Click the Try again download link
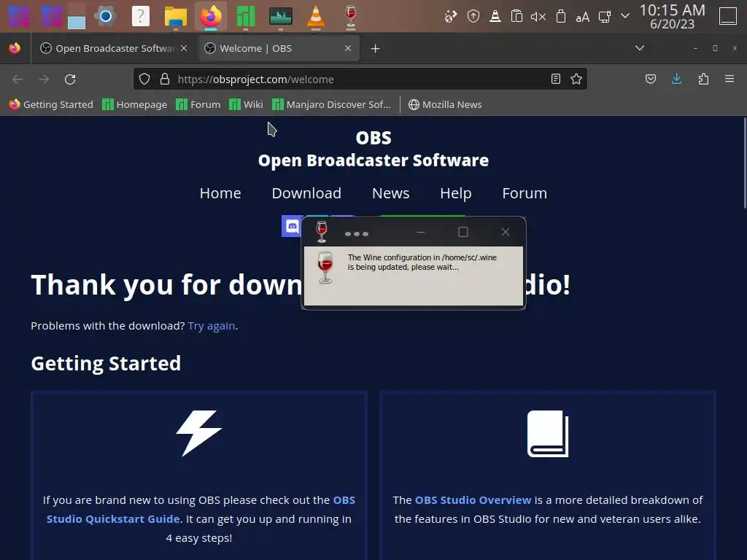This screenshot has width=747, height=560. 212,326
